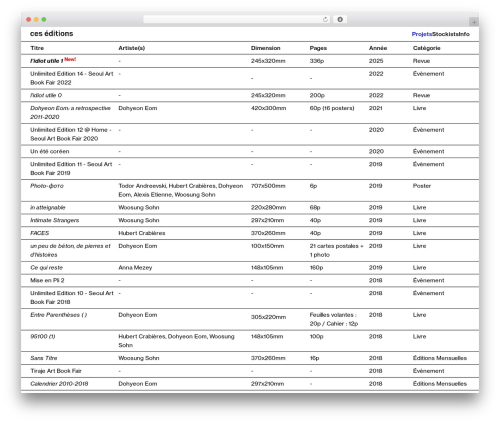500x423 pixels.
Task: Click the browser download indicator icon
Action: pyautogui.click(x=340, y=20)
